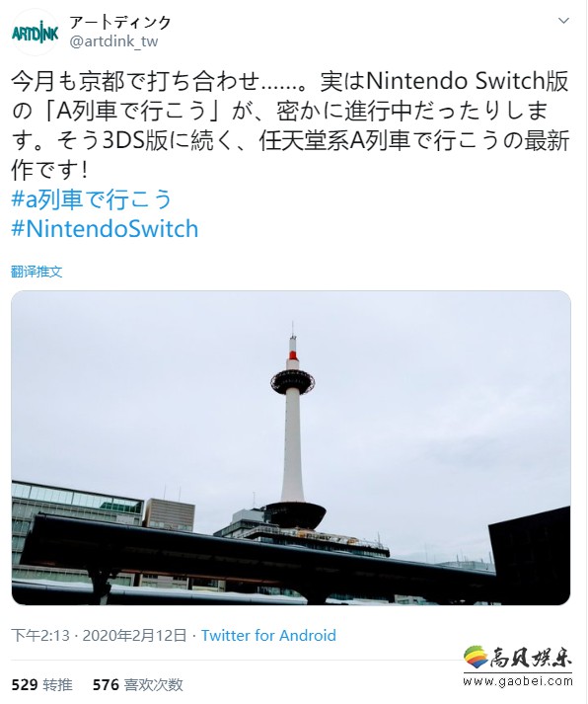Image resolution: width=588 pixels, height=704 pixels.
Task: Click 翻译推文 to translate the tweet
Action: 37,272
